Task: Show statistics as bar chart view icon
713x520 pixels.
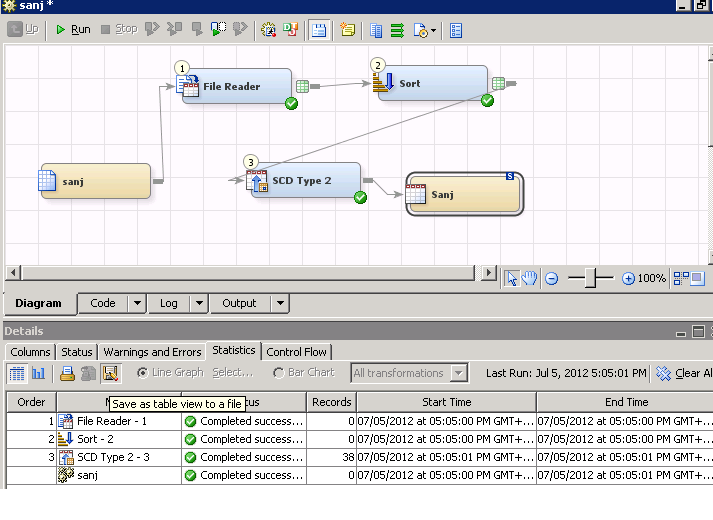Action: pyautogui.click(x=39, y=373)
